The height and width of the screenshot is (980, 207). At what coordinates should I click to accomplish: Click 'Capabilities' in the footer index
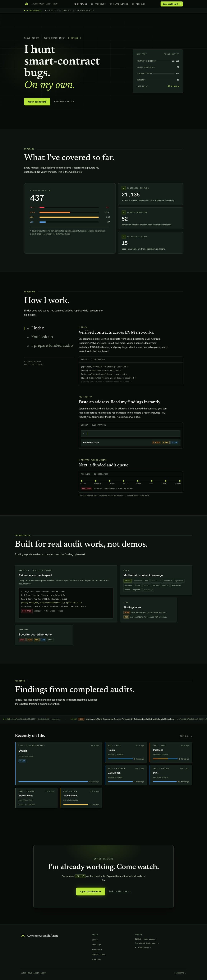[98, 954]
